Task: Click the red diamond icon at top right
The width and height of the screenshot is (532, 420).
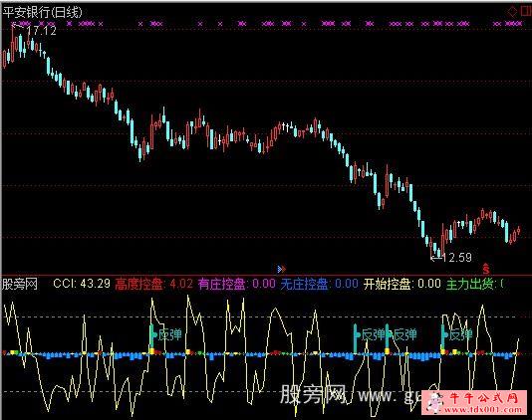Action: 512,13
